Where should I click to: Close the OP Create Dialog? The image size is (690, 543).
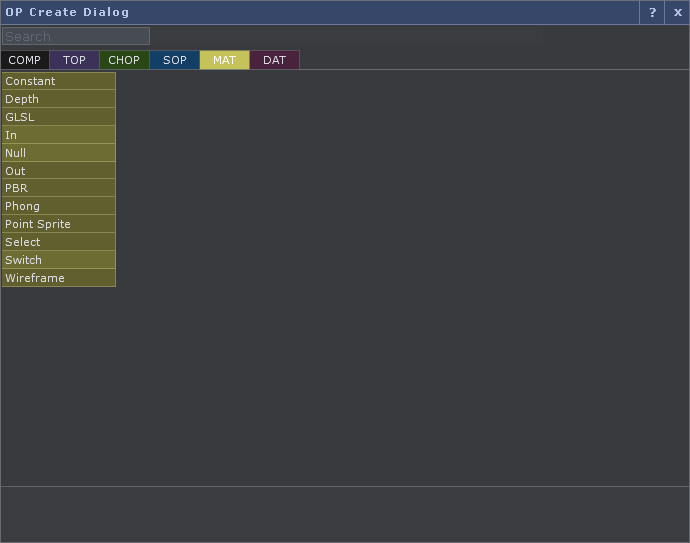coord(677,13)
